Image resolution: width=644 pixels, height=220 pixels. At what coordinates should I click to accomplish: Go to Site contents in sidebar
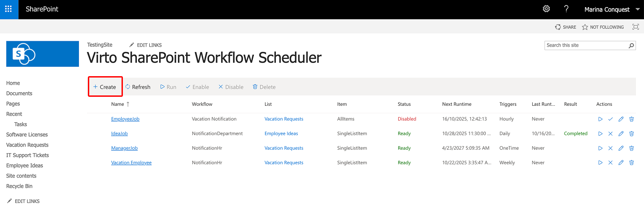(21, 176)
